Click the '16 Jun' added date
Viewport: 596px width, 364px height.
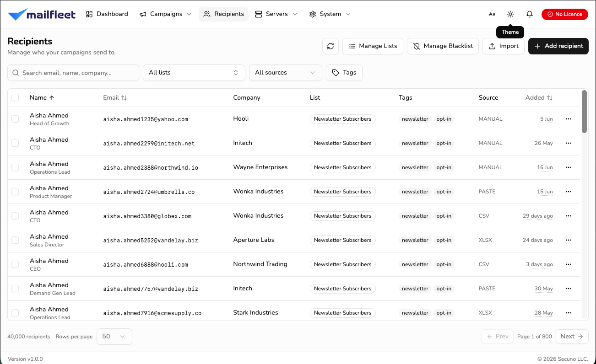545,167
